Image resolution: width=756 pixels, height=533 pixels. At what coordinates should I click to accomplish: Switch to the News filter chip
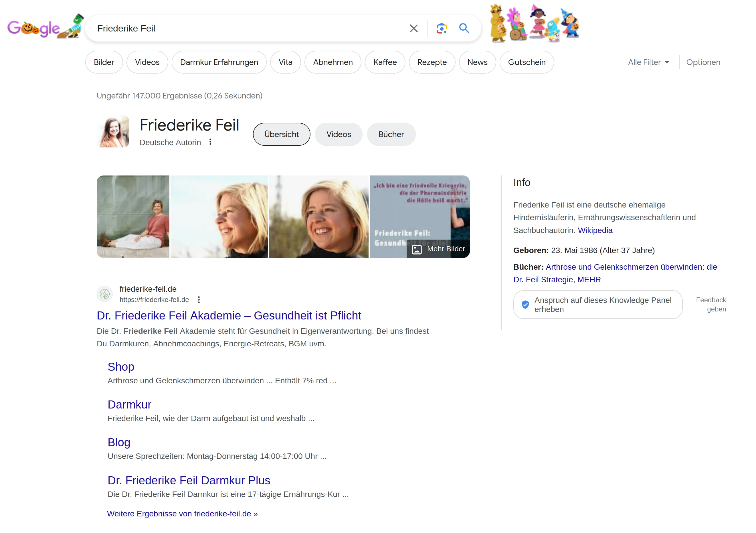click(477, 62)
